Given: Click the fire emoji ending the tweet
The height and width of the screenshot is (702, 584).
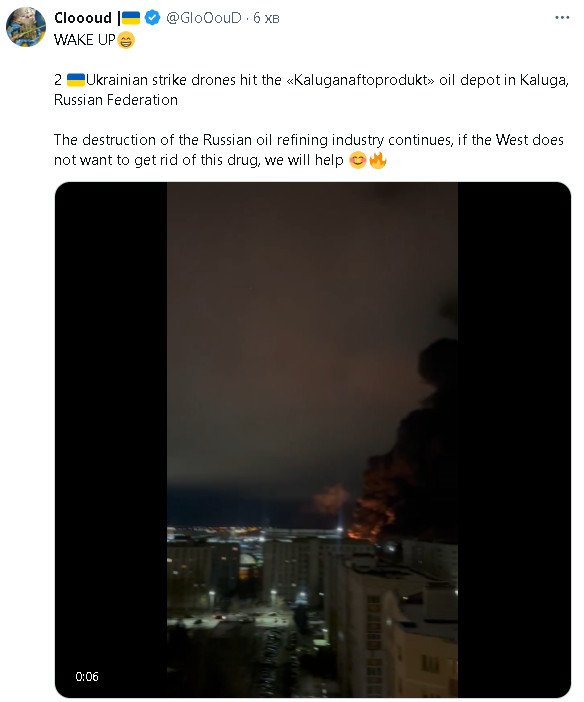Looking at the screenshot, I should [x=378, y=160].
